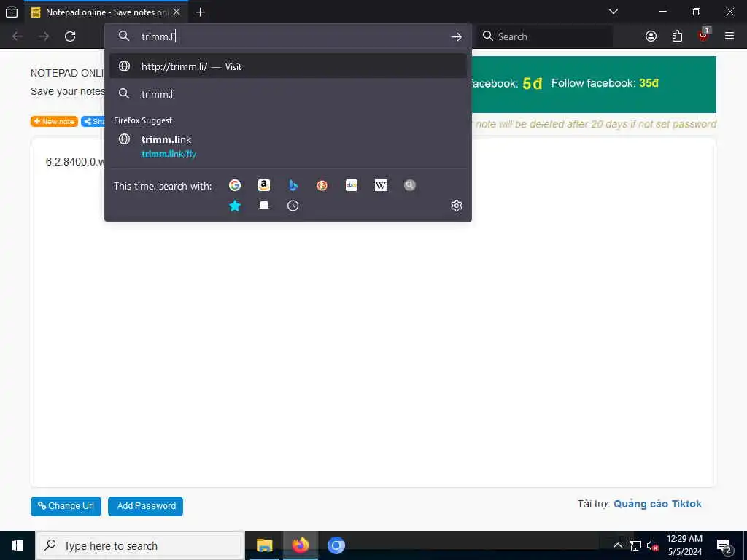
Task: Open the Firefox View icon in the tab bar
Action: pos(12,12)
